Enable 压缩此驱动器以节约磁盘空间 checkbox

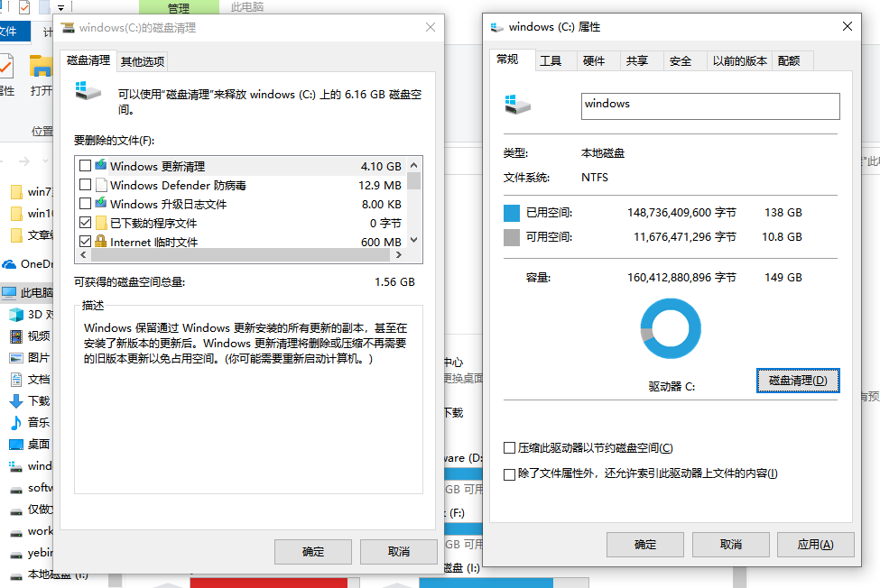[510, 448]
